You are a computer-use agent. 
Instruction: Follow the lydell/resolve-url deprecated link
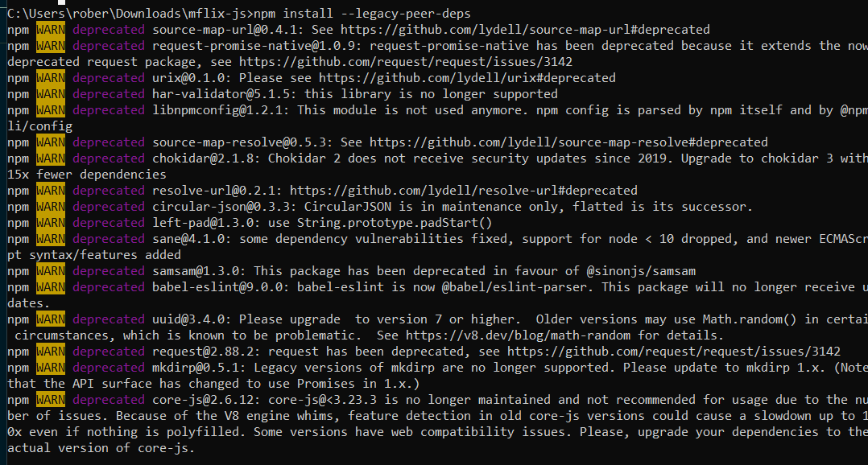click(463, 191)
